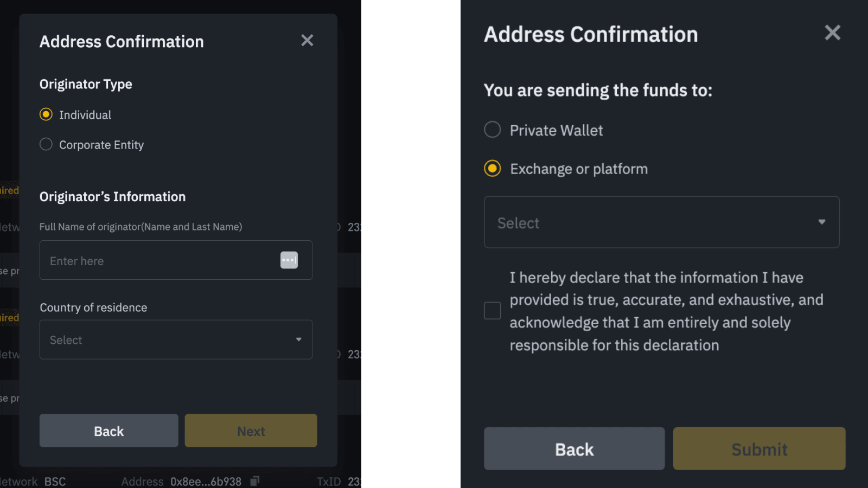Click the caret arrow in the Country of residence box
Screen dimensions: 868x488
pos(298,339)
